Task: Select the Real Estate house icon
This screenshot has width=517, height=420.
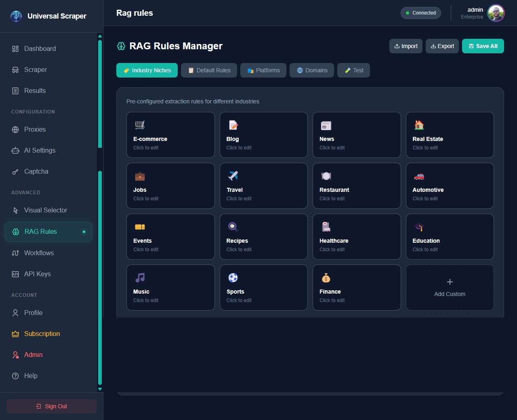Action: [x=419, y=125]
